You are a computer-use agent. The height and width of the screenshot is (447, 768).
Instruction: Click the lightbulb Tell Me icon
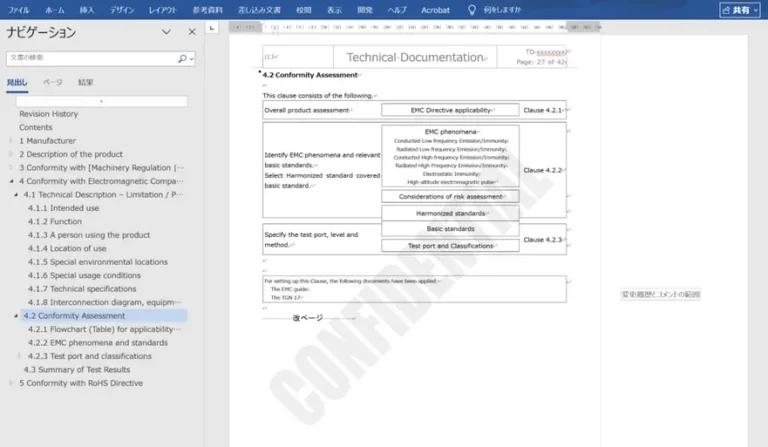click(x=471, y=10)
